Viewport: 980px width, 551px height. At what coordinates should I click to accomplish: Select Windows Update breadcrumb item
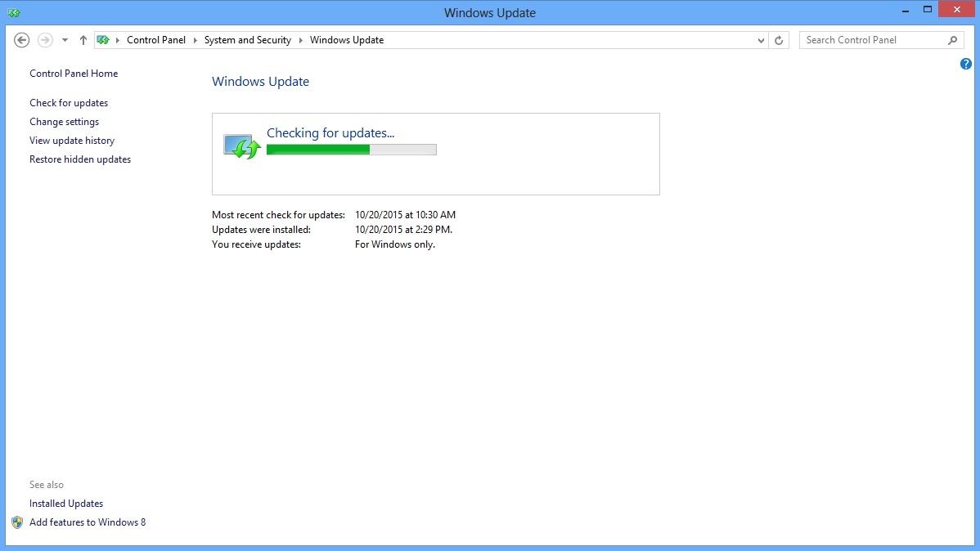347,40
